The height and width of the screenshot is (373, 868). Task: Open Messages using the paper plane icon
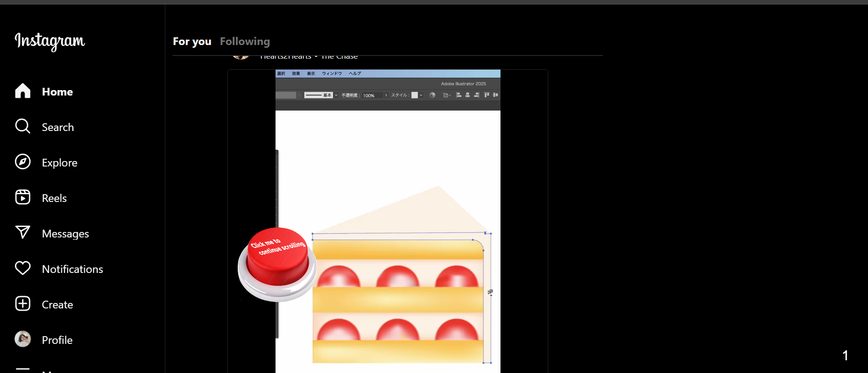tap(22, 233)
